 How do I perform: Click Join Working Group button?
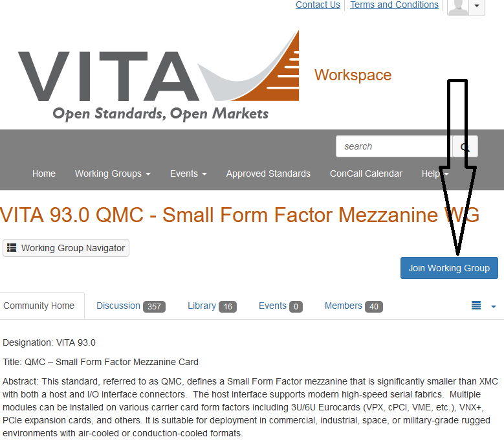point(449,268)
